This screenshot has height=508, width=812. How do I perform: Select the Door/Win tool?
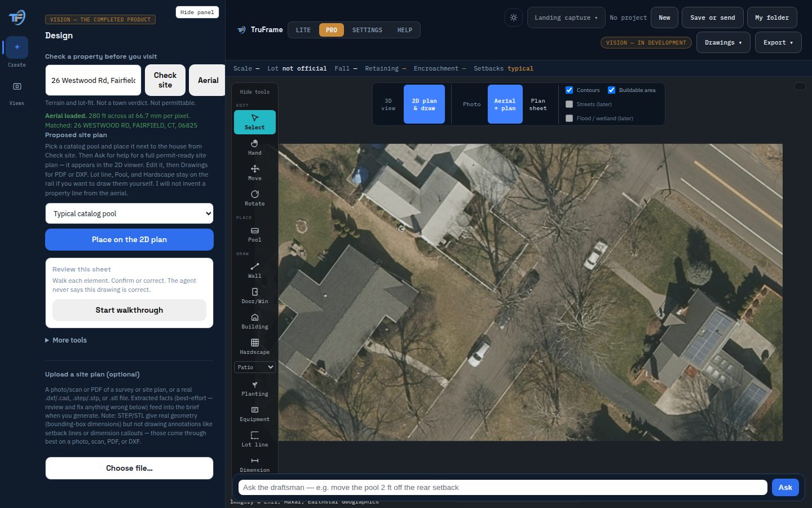(255, 296)
